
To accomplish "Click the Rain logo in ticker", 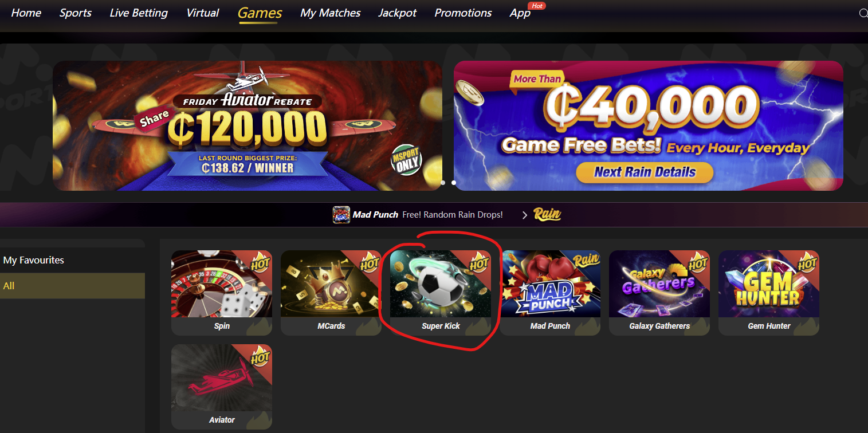I will (x=547, y=215).
